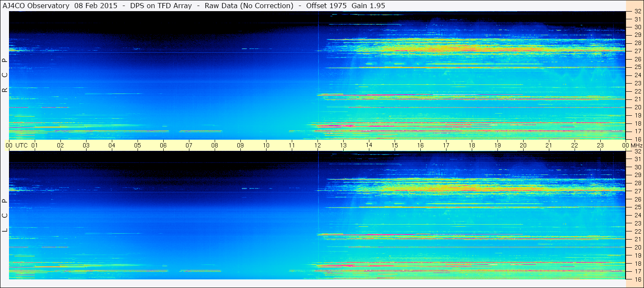Select the 18 hour marker on the time axis
Image resolution: width=644 pixels, height=288 pixels.
point(472,145)
